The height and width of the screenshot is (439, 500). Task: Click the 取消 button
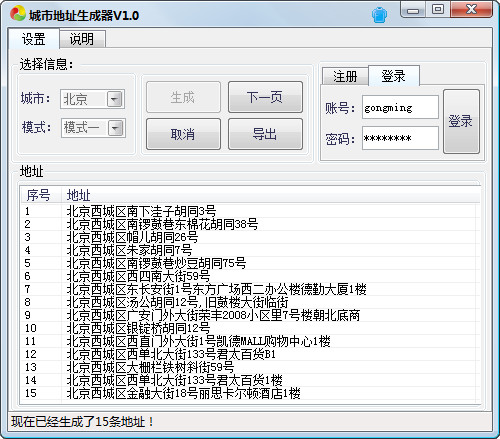[x=183, y=134]
